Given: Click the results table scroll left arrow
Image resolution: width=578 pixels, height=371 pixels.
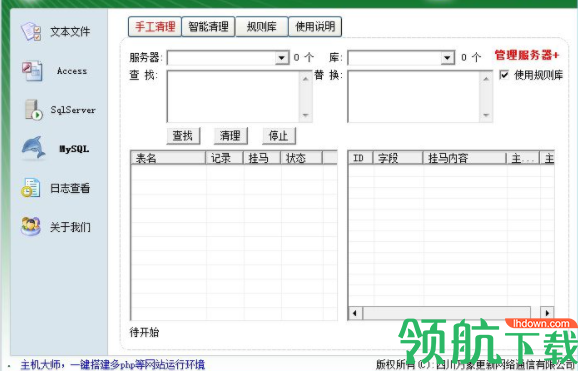Looking at the screenshot, I should tap(355, 313).
